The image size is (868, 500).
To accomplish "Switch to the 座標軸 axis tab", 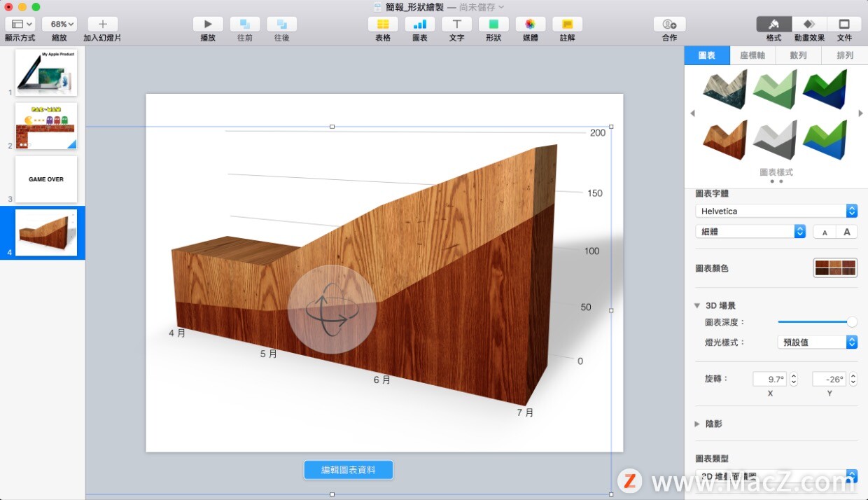I will (x=752, y=55).
